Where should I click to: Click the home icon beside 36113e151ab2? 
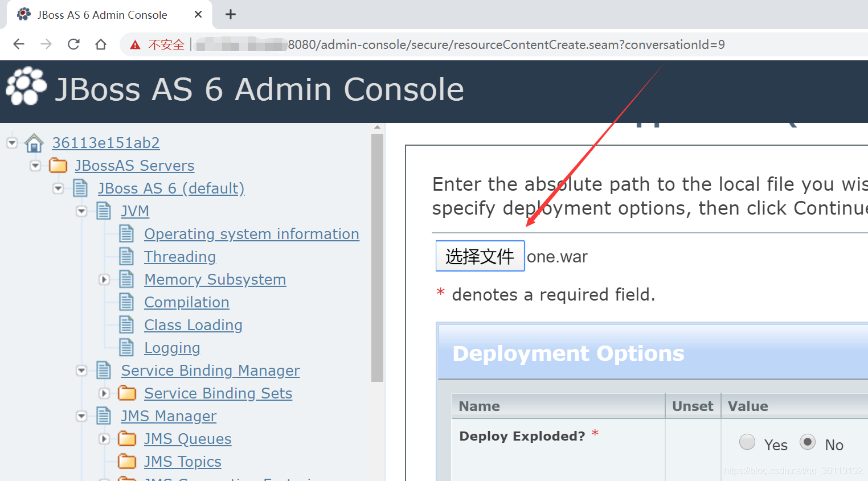coord(34,143)
